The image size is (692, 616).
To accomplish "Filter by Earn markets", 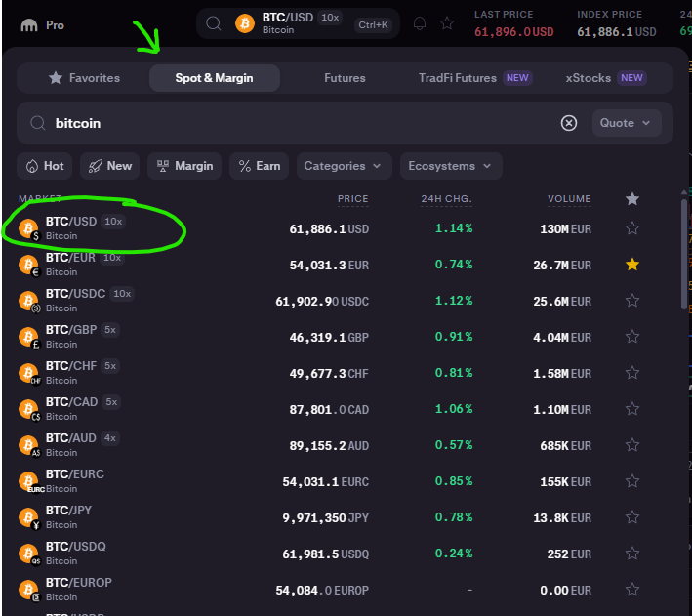I will (259, 166).
